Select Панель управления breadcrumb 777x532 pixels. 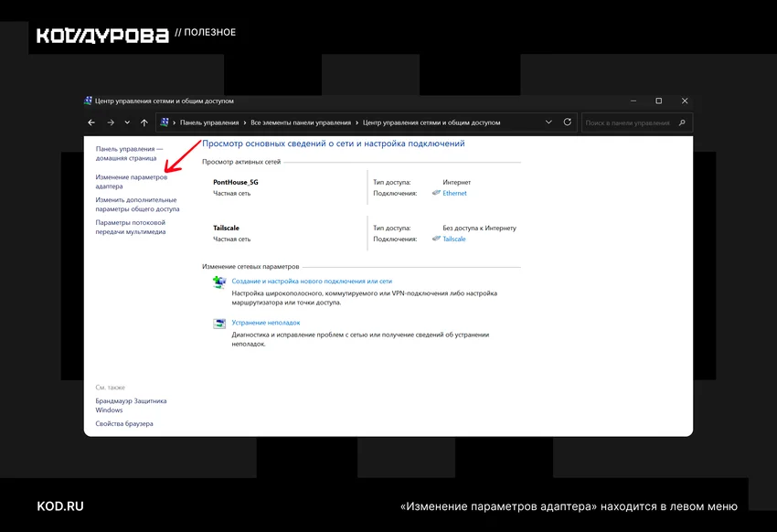(209, 122)
